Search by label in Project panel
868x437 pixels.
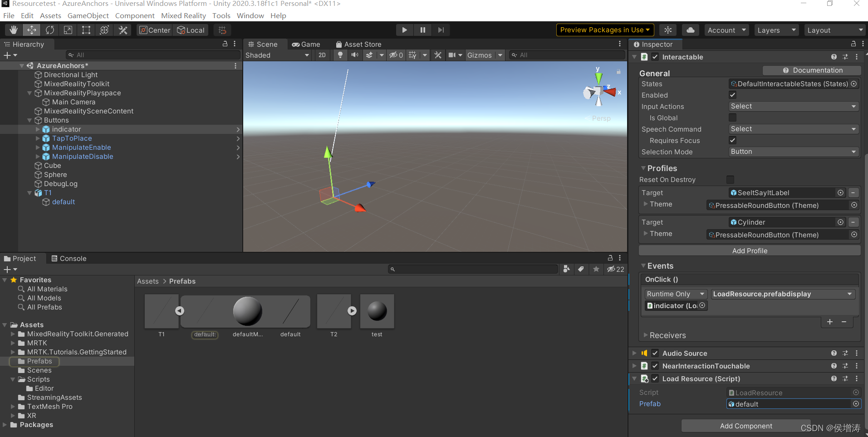581,269
